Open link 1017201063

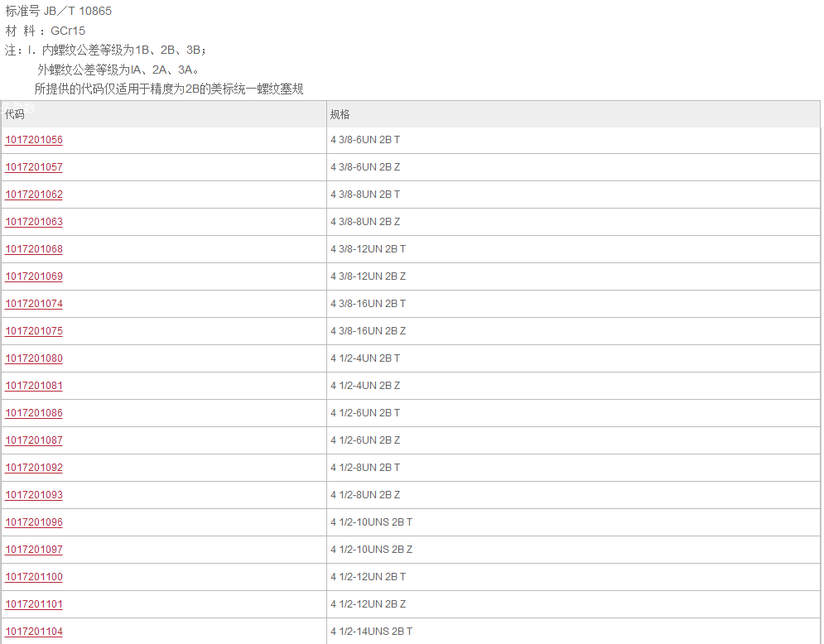[x=34, y=222]
